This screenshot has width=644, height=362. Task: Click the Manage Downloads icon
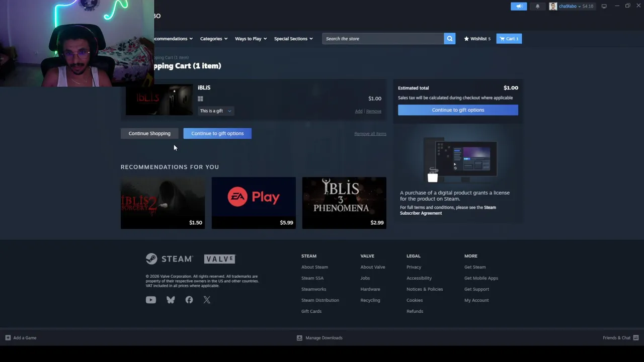pos(299,338)
